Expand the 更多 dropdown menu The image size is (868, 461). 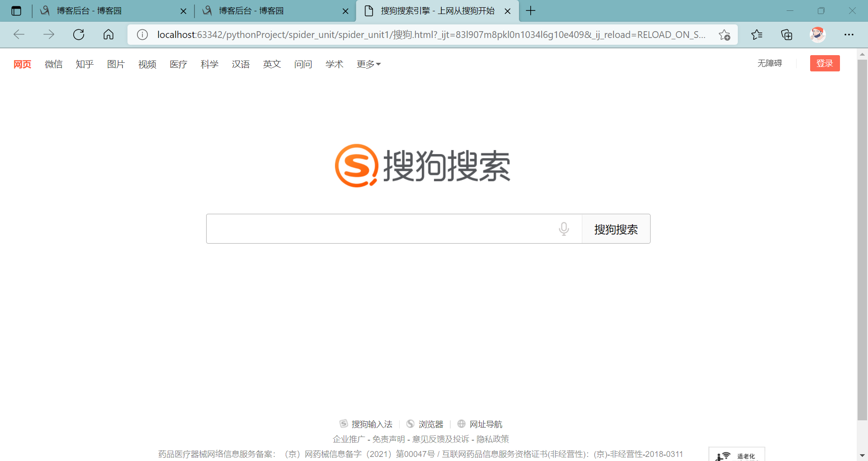pyautogui.click(x=368, y=64)
